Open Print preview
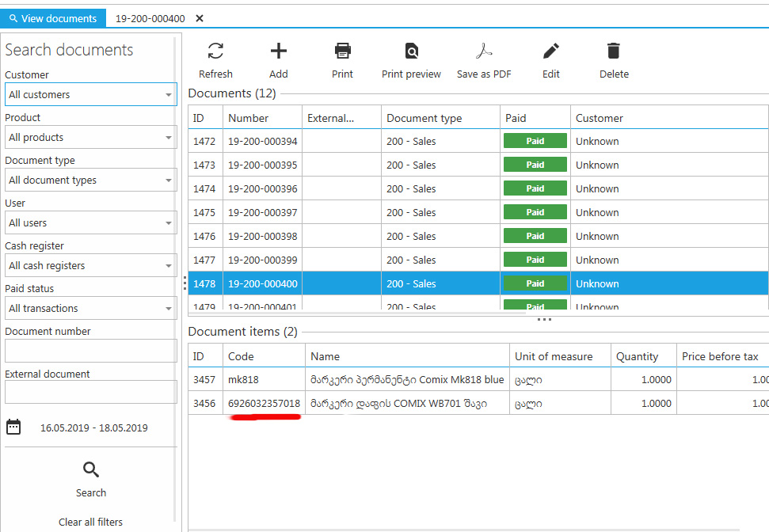 pos(411,51)
